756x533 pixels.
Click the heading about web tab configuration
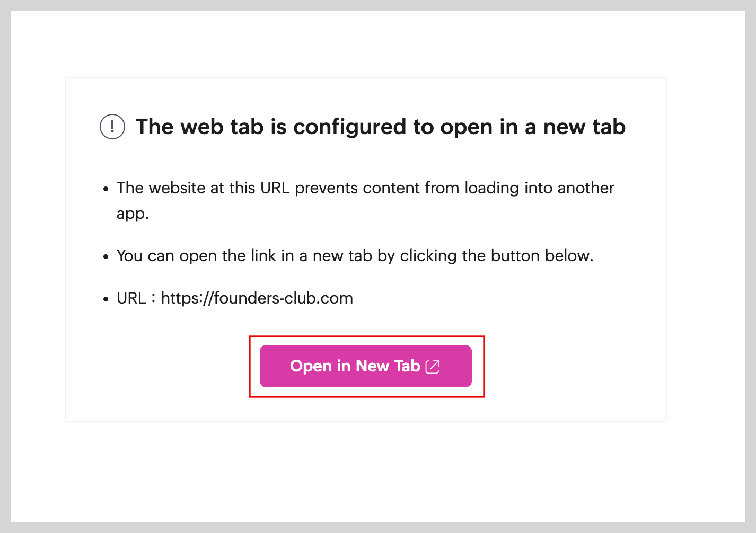(x=380, y=127)
